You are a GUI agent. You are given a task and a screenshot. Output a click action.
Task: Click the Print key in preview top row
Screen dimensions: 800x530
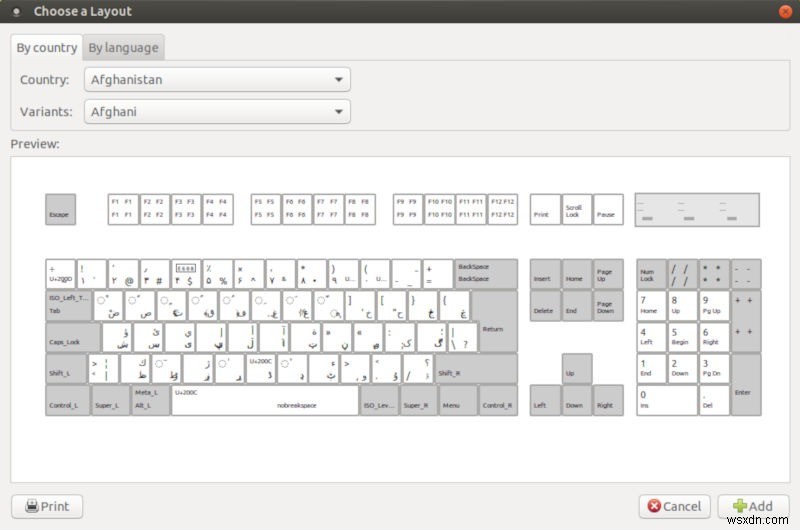[x=545, y=209]
